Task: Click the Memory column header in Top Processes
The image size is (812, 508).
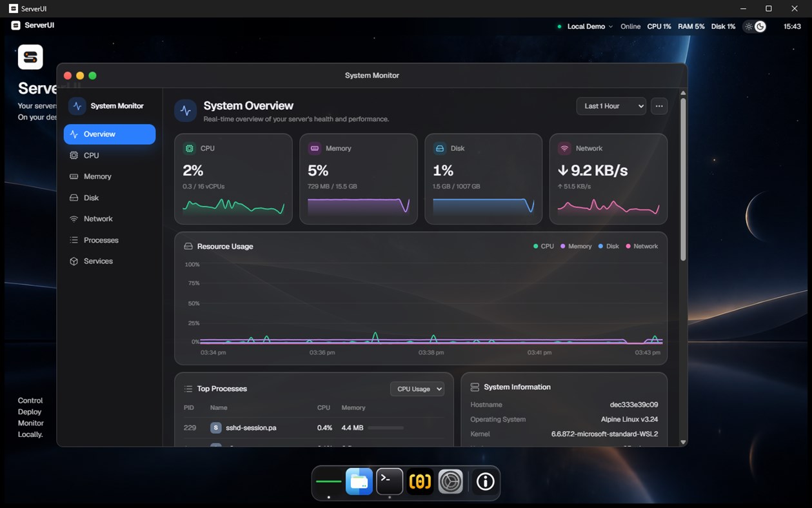Action: point(353,408)
